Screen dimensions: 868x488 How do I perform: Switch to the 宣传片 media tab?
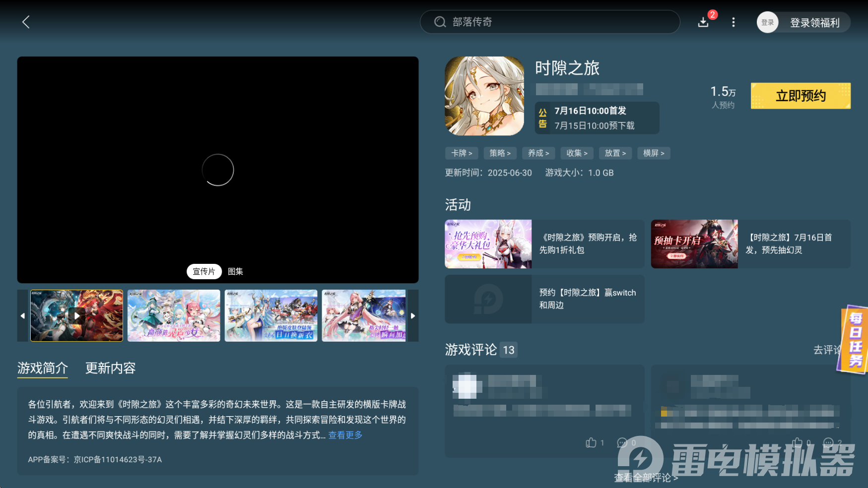pyautogui.click(x=204, y=272)
